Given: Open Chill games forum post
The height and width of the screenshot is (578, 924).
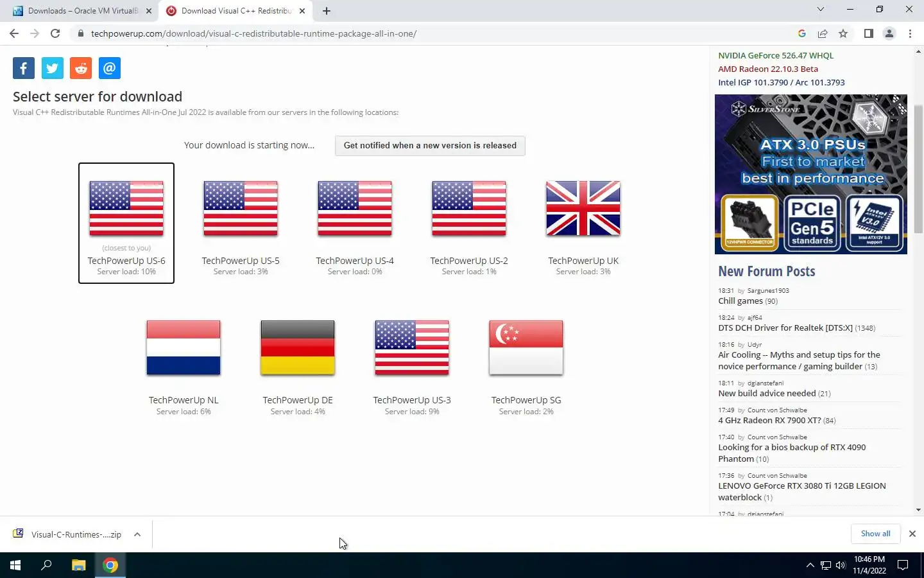Looking at the screenshot, I should point(740,301).
